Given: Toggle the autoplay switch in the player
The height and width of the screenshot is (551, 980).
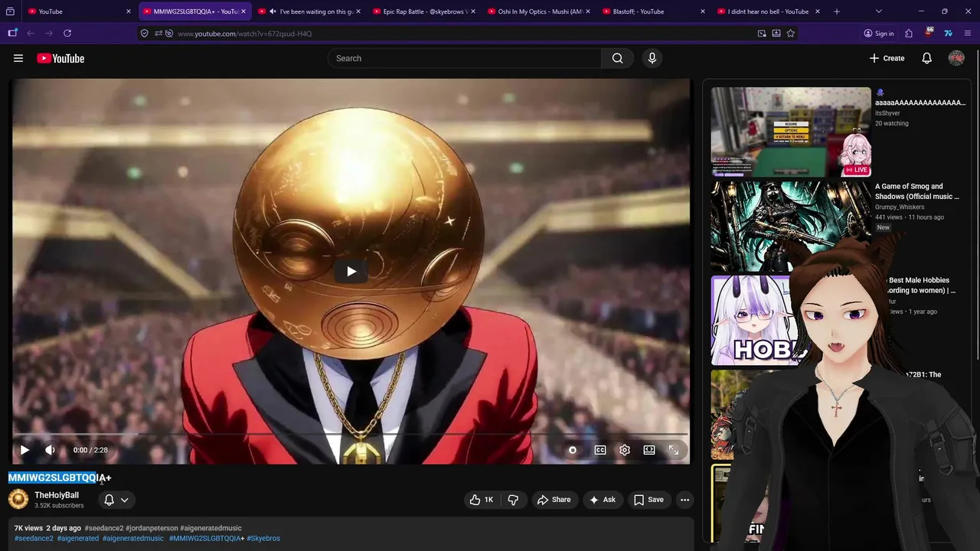Looking at the screenshot, I should [572, 450].
